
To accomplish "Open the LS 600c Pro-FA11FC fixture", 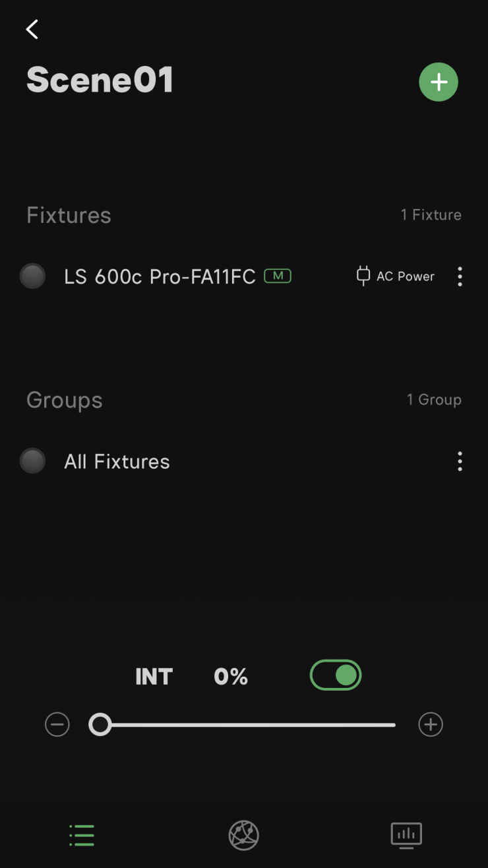I will coord(160,276).
